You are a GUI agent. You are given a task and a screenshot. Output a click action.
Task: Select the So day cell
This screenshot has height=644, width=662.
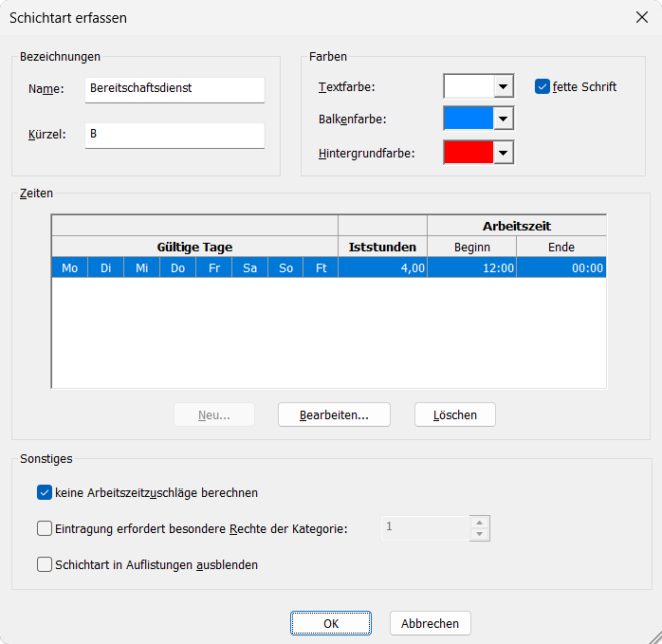point(285,267)
